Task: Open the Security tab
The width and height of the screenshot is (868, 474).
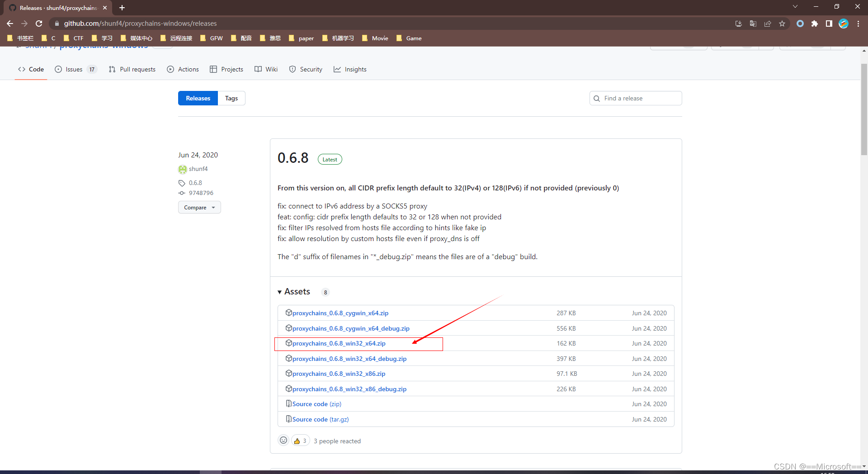Action: (306, 69)
